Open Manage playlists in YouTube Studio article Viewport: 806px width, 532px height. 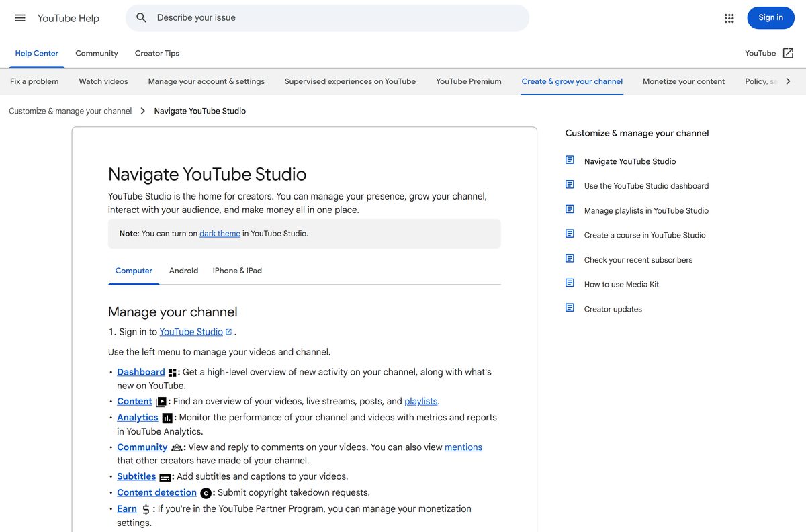(646, 211)
